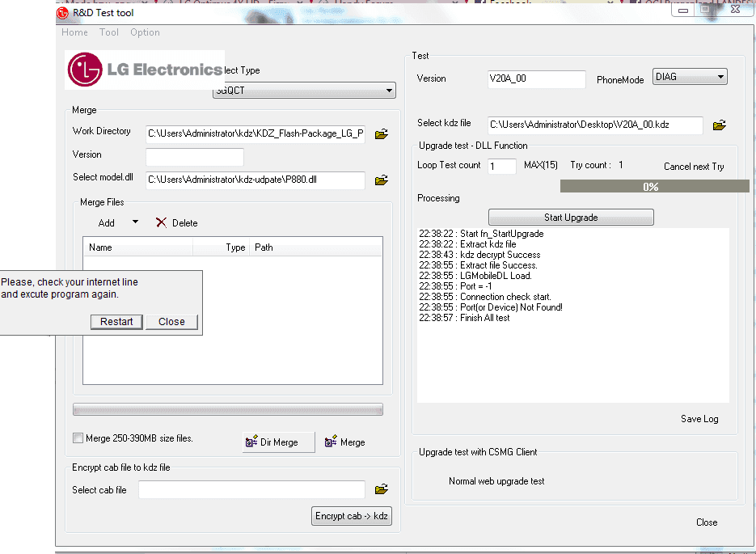Click Save Log
756x554 pixels.
click(699, 419)
